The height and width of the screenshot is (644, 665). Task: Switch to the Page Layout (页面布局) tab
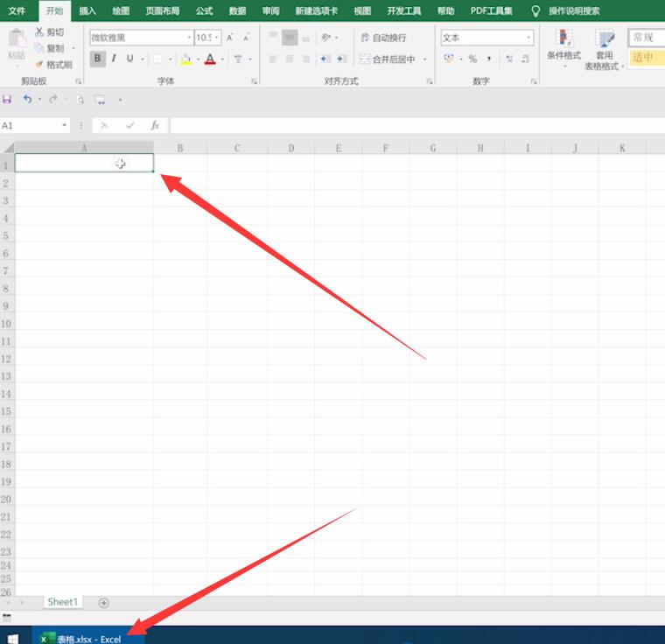[163, 10]
